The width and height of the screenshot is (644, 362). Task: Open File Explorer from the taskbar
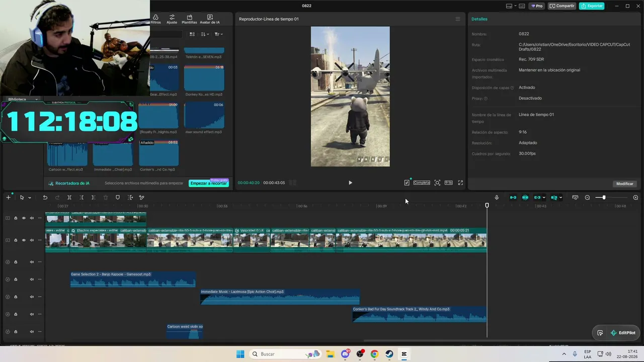[x=330, y=354]
